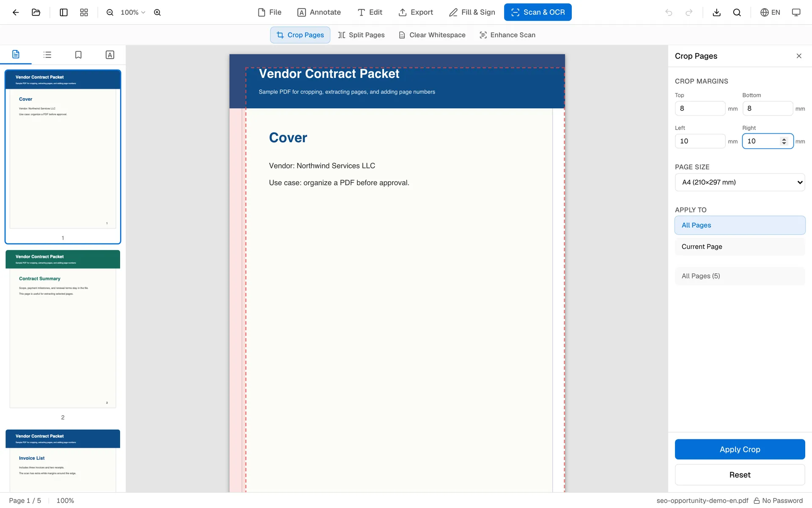Image resolution: width=812 pixels, height=508 pixels.
Task: Click the Use case text line
Action: [x=339, y=182]
